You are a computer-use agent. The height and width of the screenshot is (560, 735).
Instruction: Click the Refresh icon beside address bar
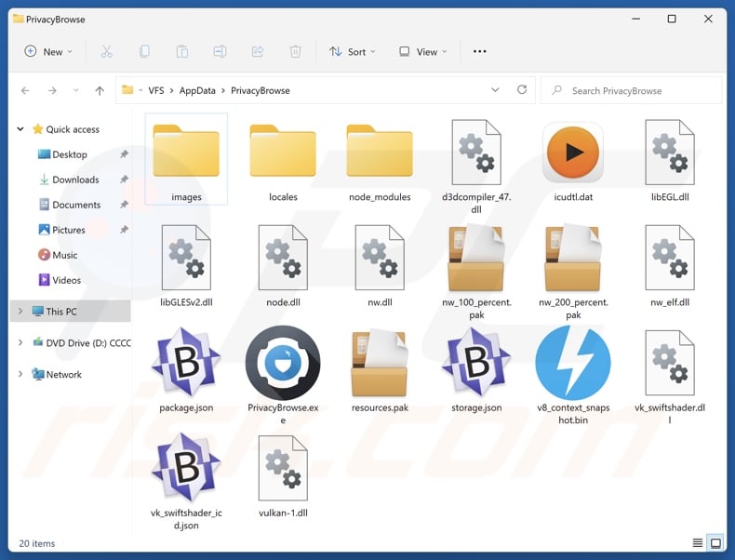[522, 90]
